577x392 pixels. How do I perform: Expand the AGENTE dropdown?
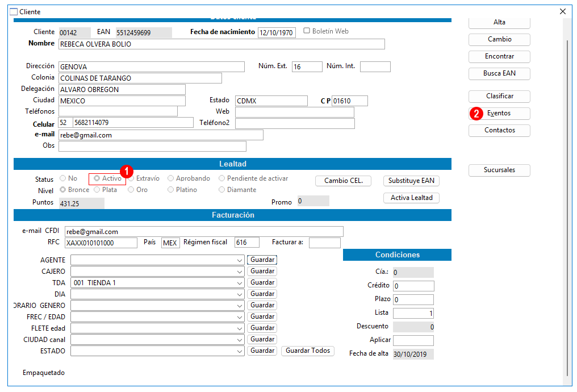pos(240,260)
